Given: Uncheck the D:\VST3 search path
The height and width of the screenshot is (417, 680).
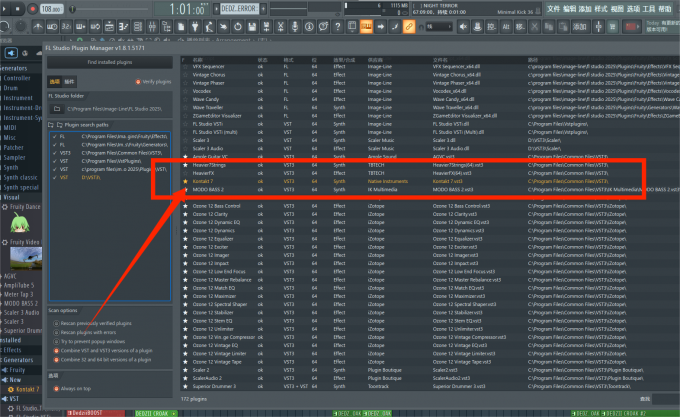Looking at the screenshot, I should coord(55,178).
